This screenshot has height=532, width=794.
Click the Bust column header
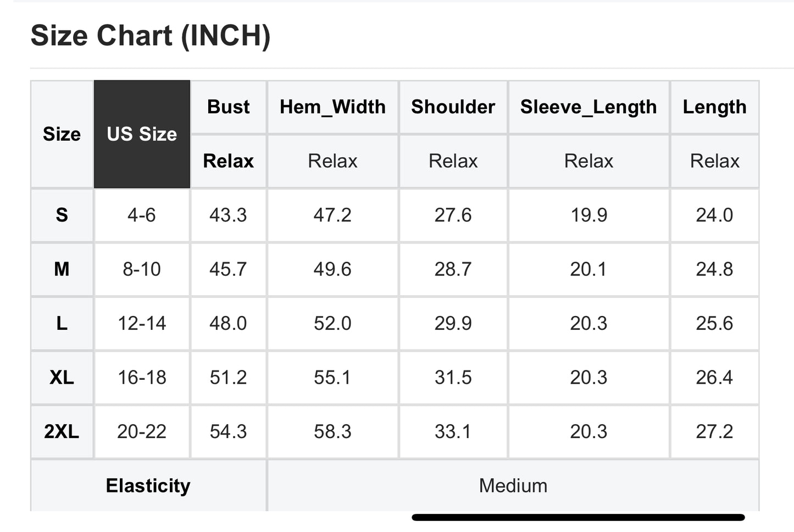point(228,107)
